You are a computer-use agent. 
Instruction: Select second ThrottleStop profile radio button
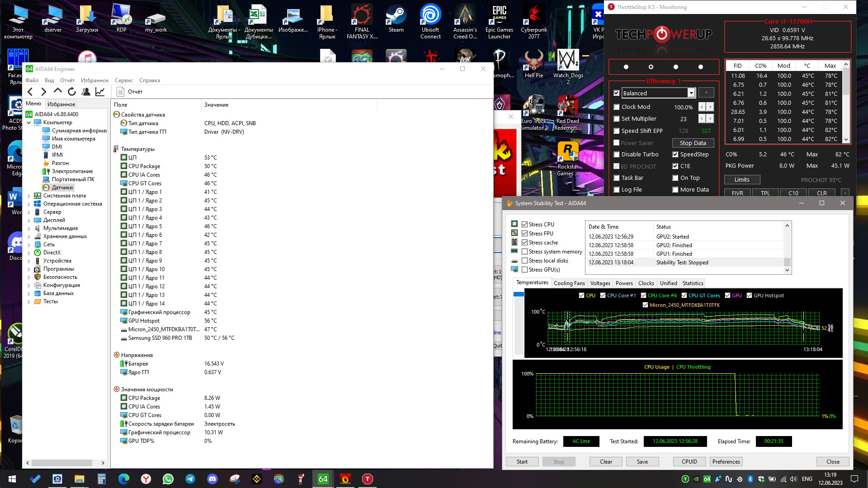[x=651, y=67]
